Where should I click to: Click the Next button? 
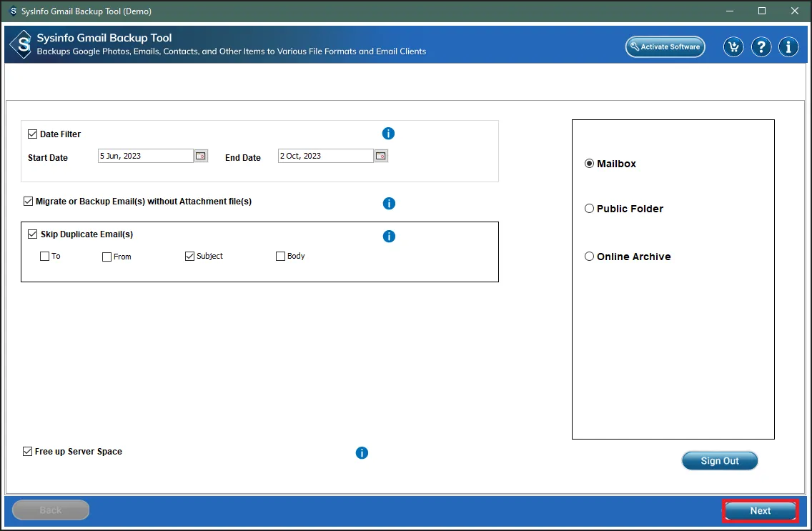tap(760, 511)
